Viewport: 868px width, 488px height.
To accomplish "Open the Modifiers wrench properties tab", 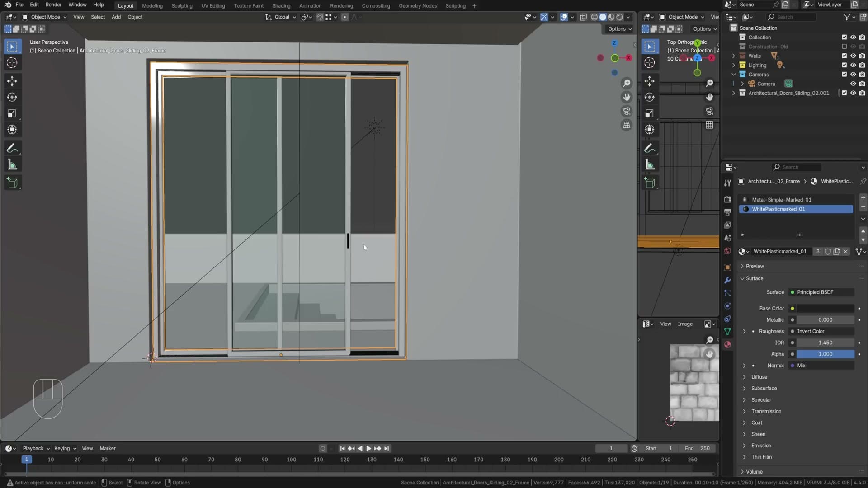I will 727,280.
